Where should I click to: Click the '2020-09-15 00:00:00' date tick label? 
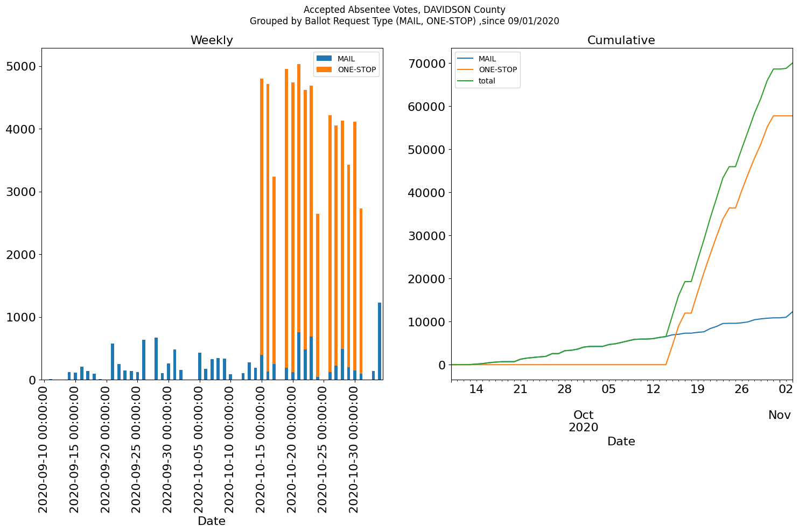75,449
